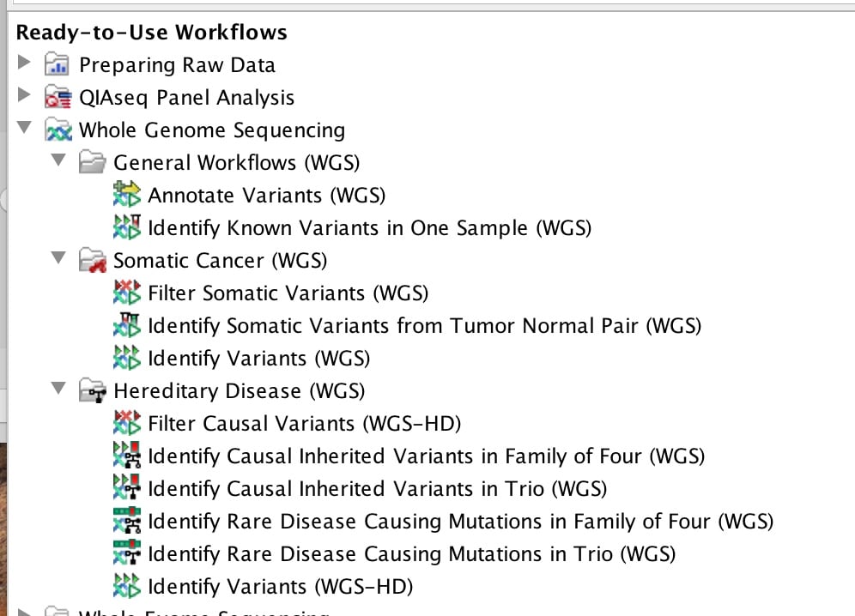
Task: Click the Preparing Raw Data folder icon
Action: pos(58,64)
